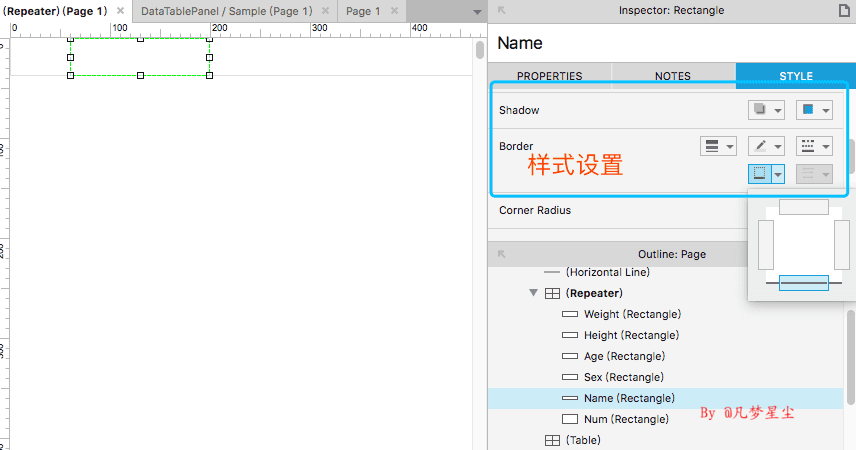Click the selected rectangle on canvas

tap(140, 57)
